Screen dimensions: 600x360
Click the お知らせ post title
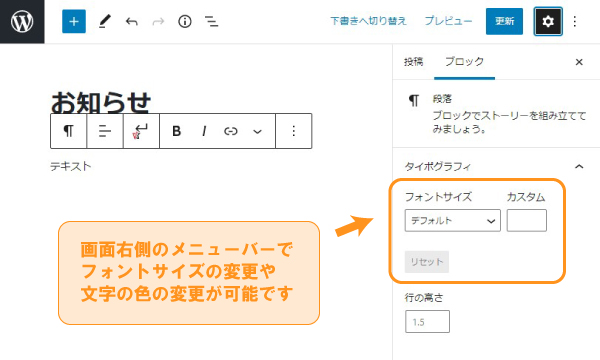click(x=101, y=102)
